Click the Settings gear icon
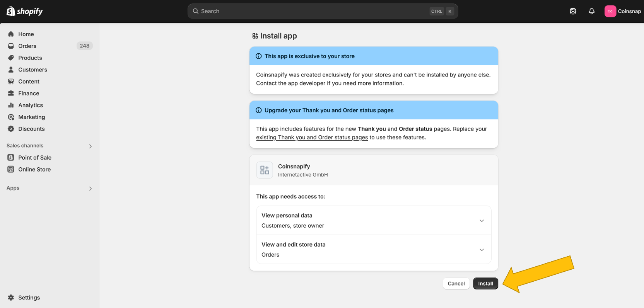 [x=11, y=298]
